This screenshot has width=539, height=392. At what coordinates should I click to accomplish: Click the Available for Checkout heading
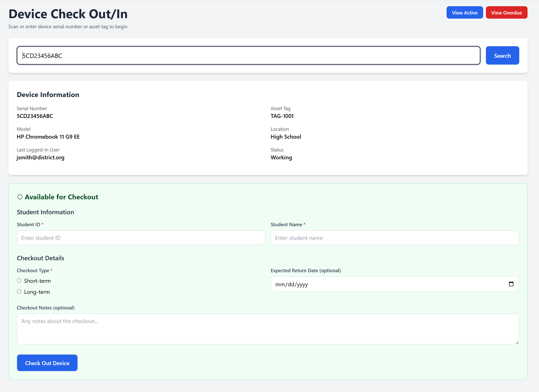[x=61, y=197]
